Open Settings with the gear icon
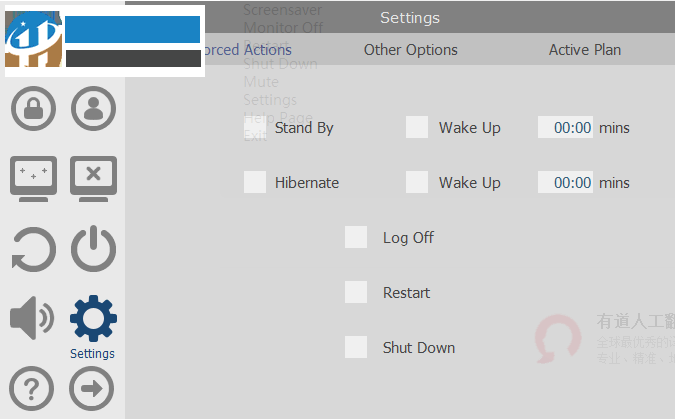675x419 pixels. click(93, 319)
